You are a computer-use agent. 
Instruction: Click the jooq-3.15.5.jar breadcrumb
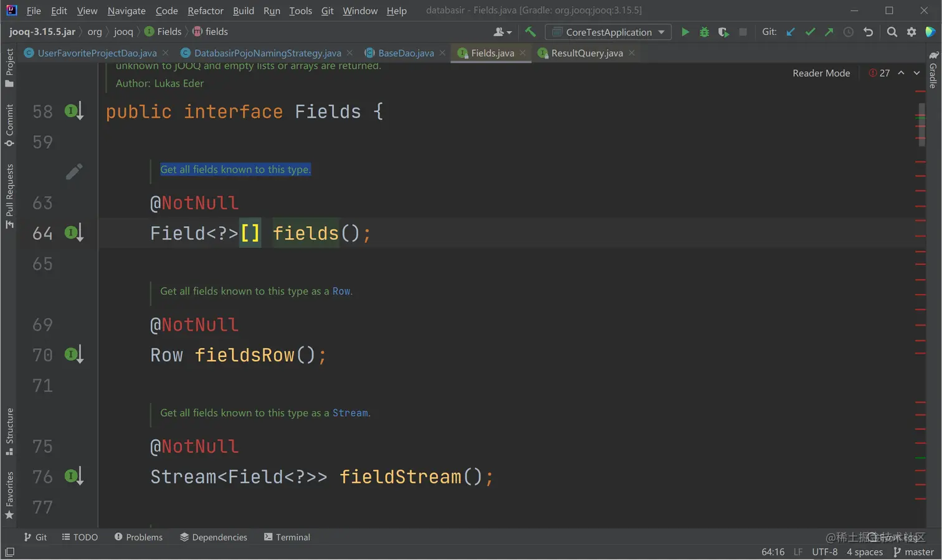coord(42,32)
